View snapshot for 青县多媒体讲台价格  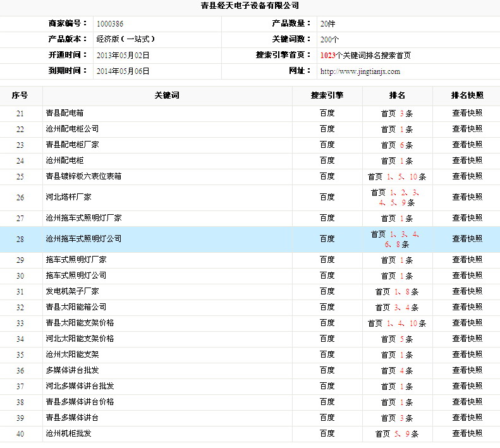pyautogui.click(x=467, y=402)
